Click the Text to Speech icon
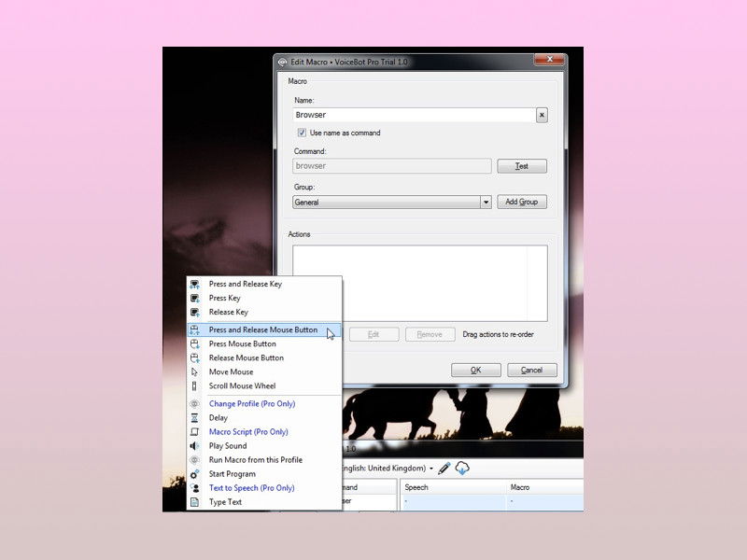This screenshot has height=560, width=747. pos(194,488)
